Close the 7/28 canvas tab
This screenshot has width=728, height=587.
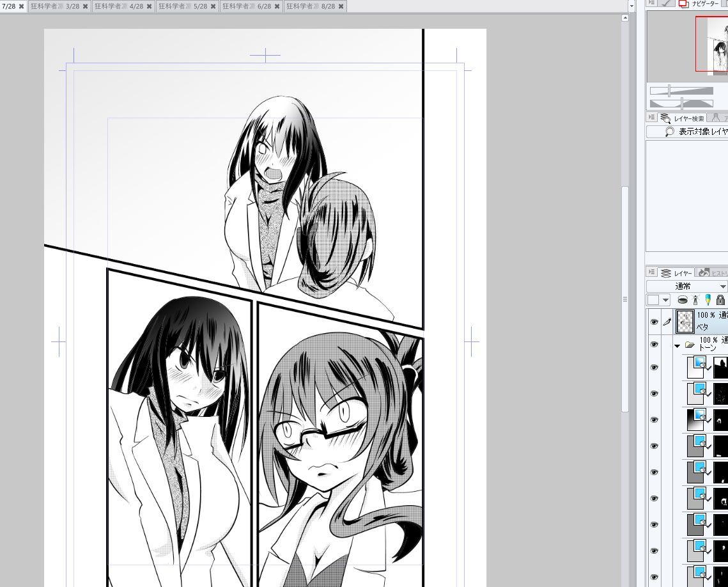click(21, 6)
